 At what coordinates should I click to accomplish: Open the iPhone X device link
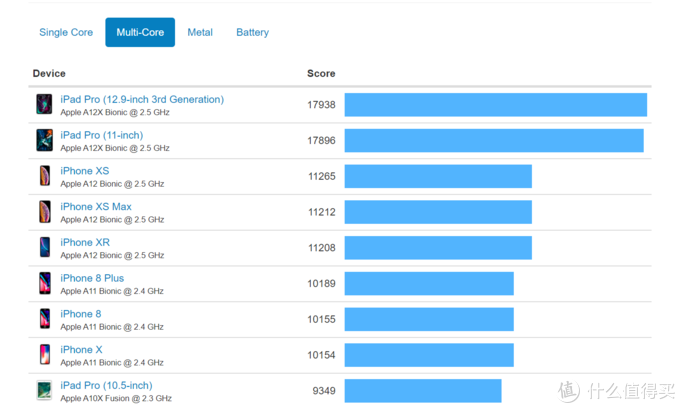click(x=81, y=349)
